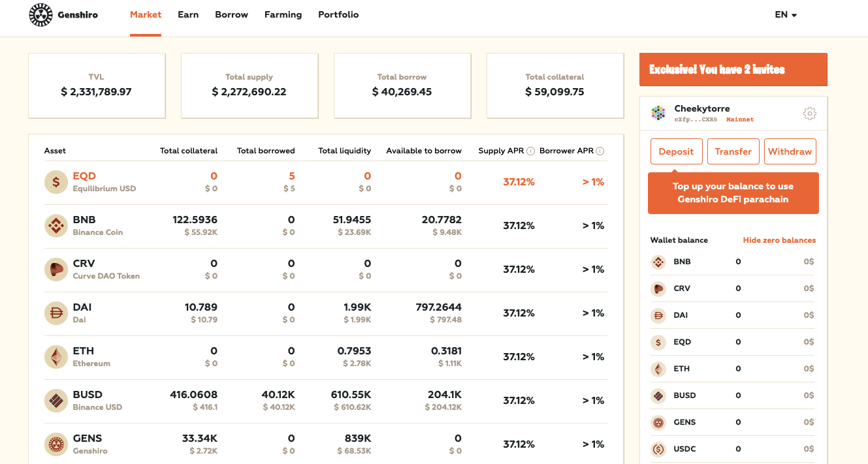This screenshot has width=868, height=464.
Task: Click EQD icon in wallet balance
Action: click(658, 342)
